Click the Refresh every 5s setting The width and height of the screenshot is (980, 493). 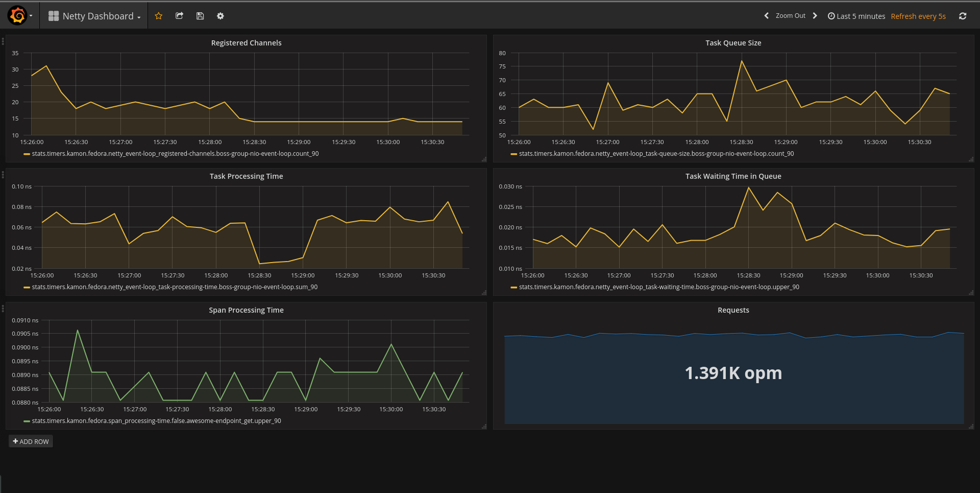(918, 16)
